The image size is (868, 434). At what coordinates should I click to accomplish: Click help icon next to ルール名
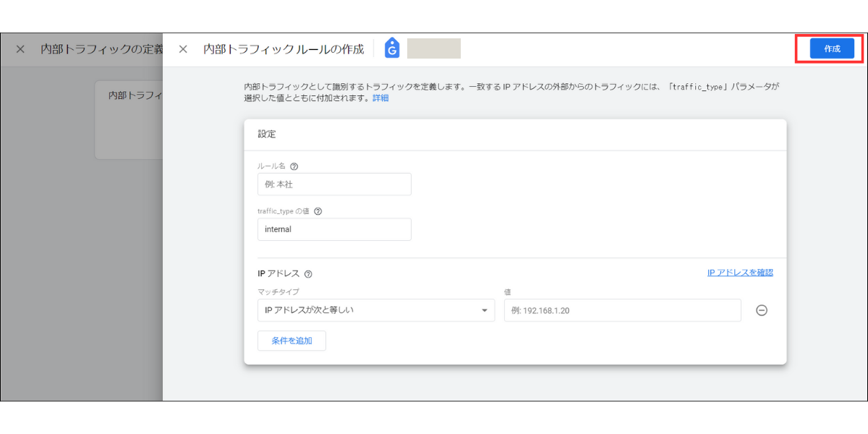294,166
